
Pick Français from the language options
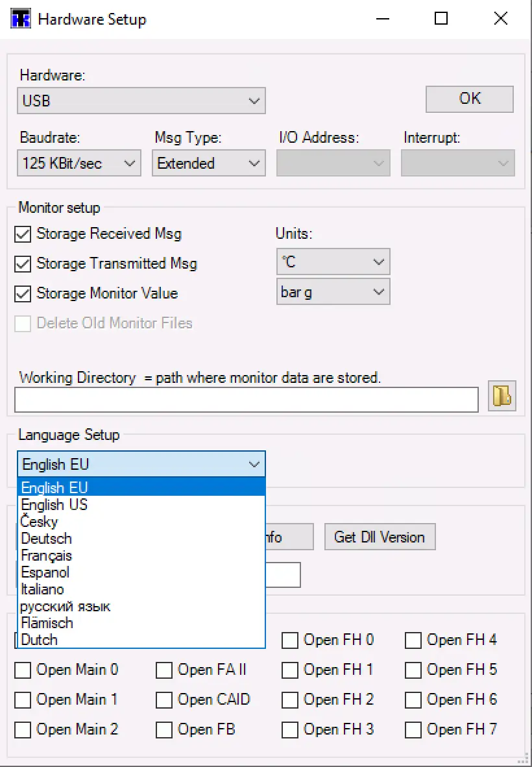[47, 555]
